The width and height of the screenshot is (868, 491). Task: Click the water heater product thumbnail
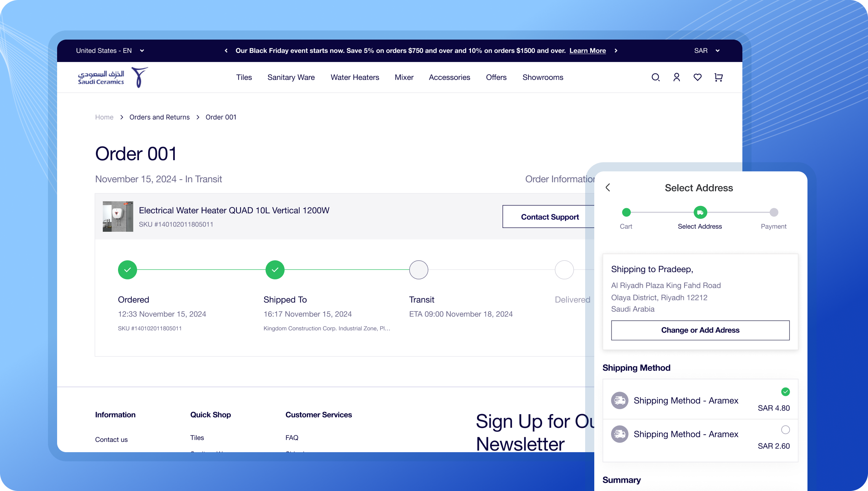[118, 217]
